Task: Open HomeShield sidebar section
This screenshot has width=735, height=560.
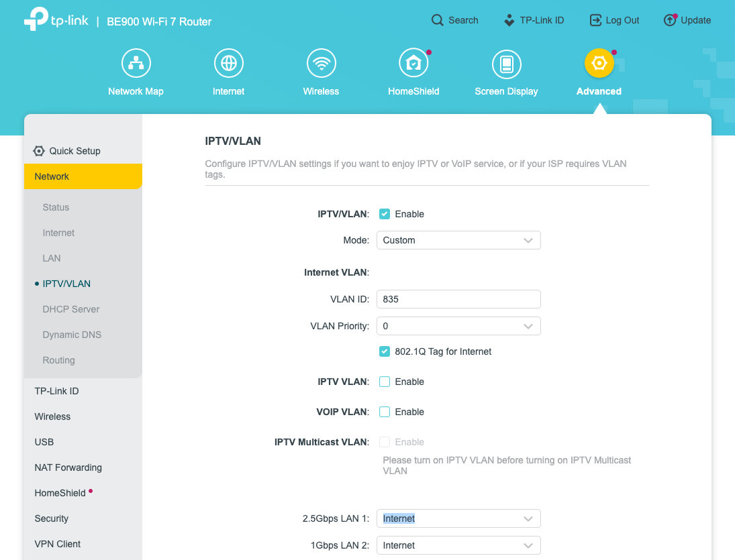Action: (60, 493)
